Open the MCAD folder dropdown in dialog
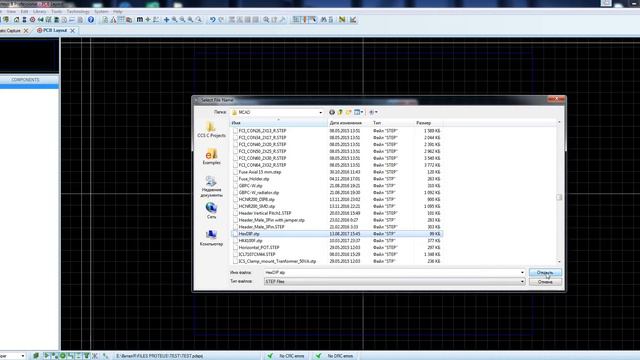The height and width of the screenshot is (360, 640). (x=320, y=112)
